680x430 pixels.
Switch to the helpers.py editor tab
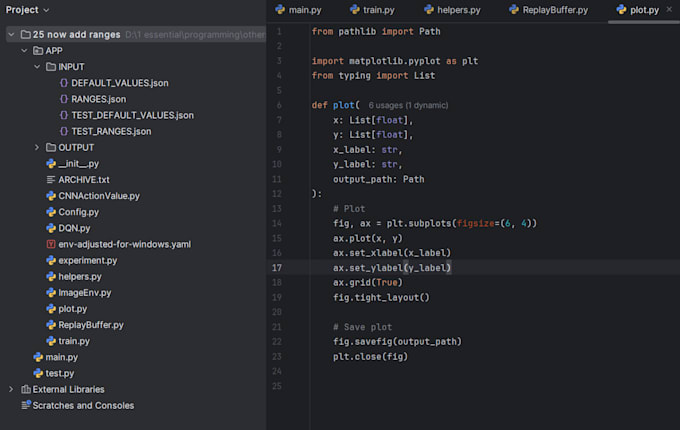click(x=452, y=10)
